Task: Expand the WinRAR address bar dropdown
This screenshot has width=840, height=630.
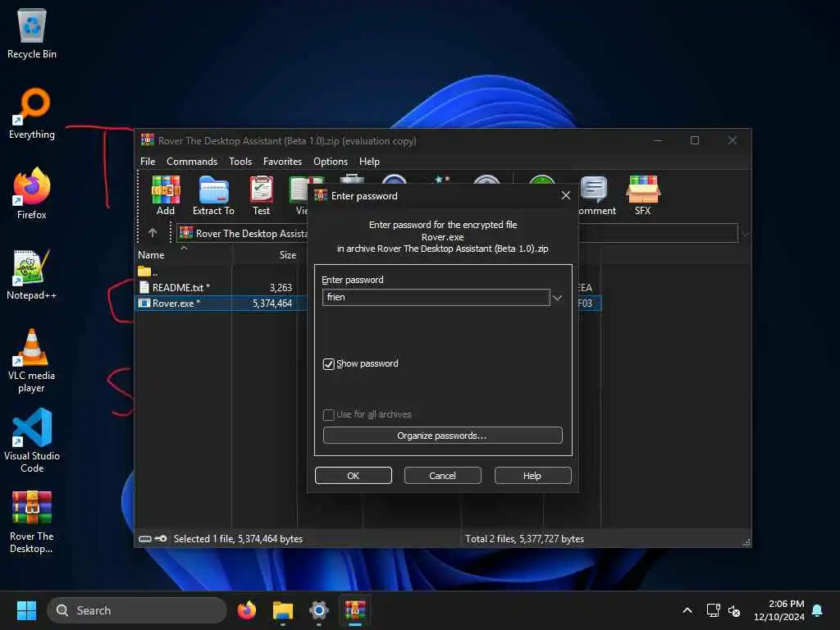Action: click(745, 234)
